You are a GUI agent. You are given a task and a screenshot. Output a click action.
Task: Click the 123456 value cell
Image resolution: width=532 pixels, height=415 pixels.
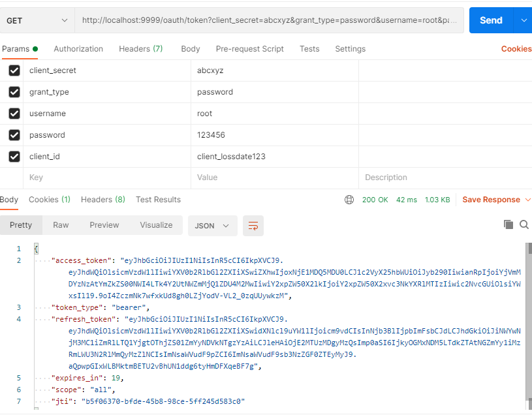(274, 135)
